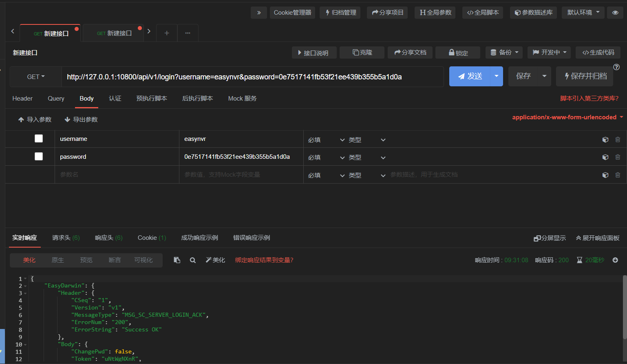This screenshot has width=627, height=364.
Task: Open the 必填 dropdown for username row
Action: point(326,140)
